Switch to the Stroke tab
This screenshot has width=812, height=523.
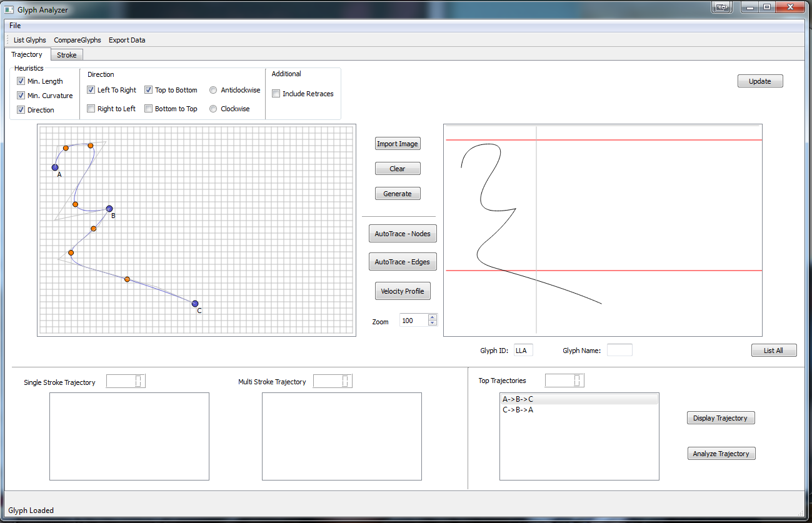67,55
